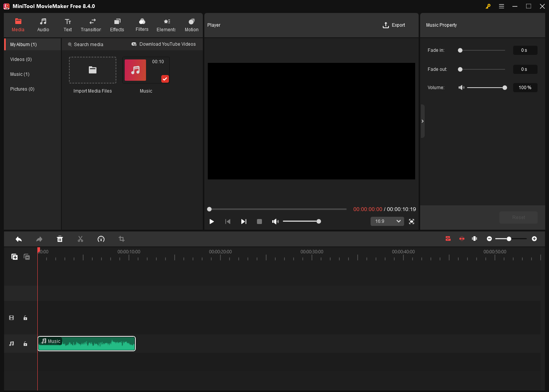
Task: Export the project
Action: pos(394,25)
